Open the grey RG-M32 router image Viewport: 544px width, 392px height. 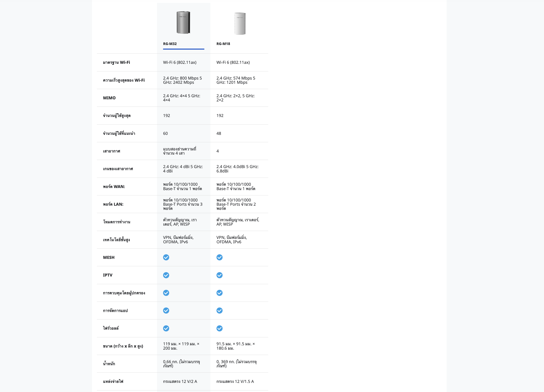pyautogui.click(x=183, y=23)
